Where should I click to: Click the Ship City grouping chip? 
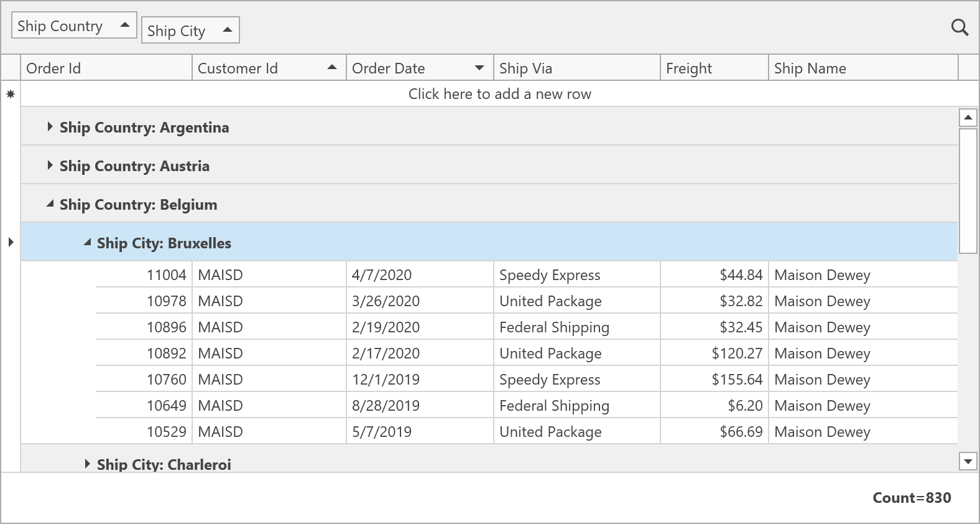pos(190,30)
